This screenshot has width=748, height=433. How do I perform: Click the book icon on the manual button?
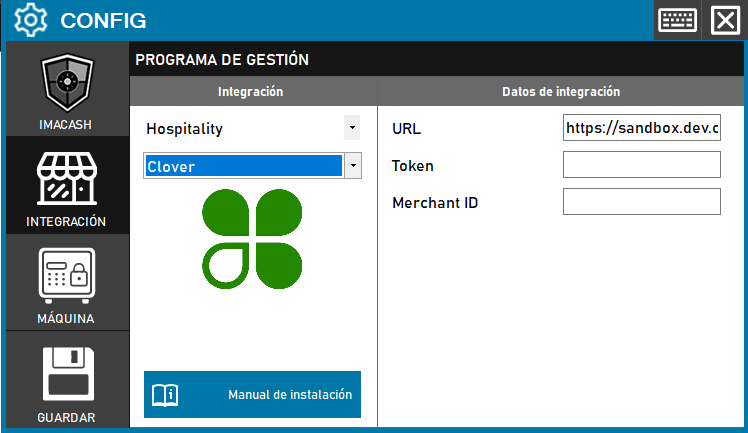pos(165,394)
